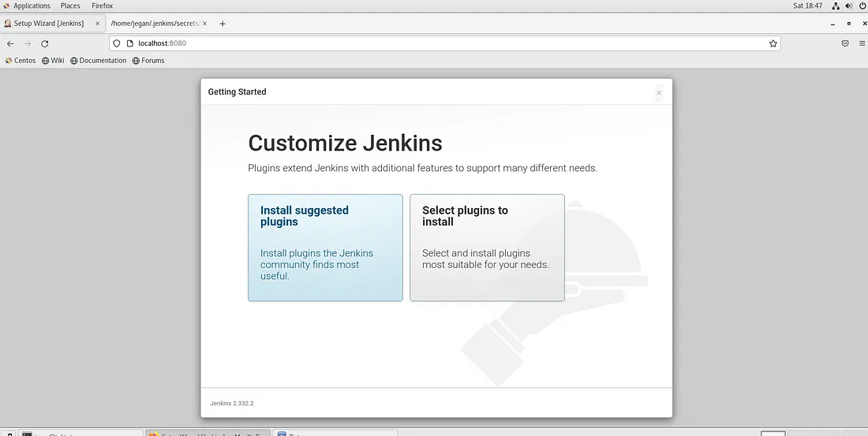Viewport: 868px width, 436px height.
Task: Open the power menu icon
Action: [862, 6]
